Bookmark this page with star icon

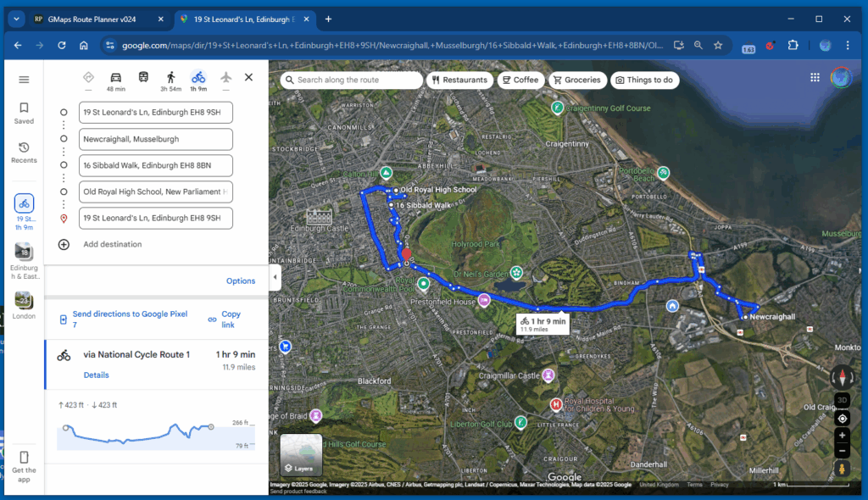pyautogui.click(x=718, y=46)
